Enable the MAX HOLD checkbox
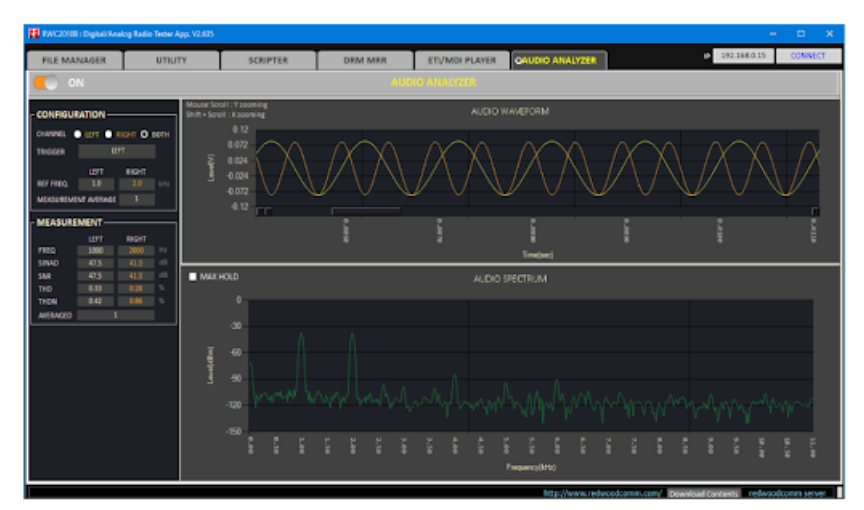864x510 pixels. point(193,276)
